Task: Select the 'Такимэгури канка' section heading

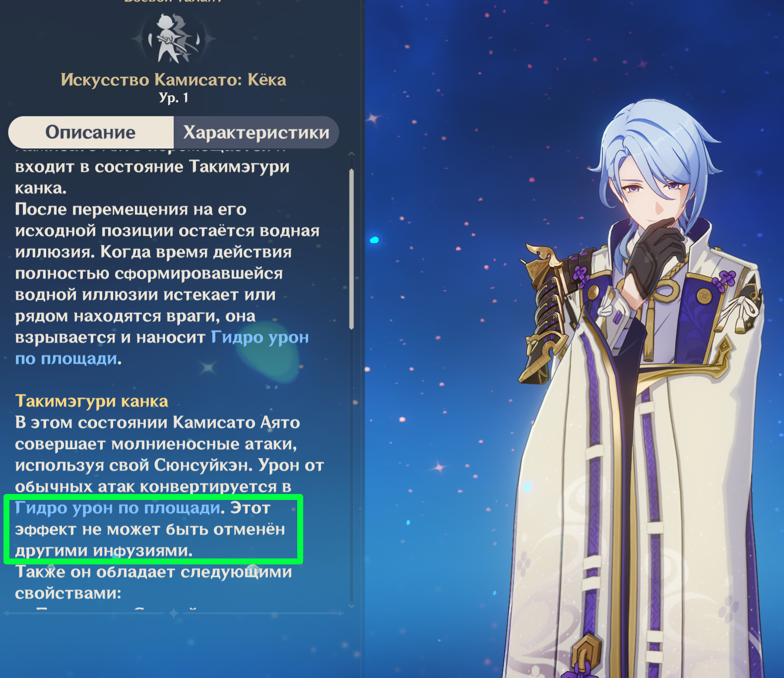Action: click(x=92, y=401)
